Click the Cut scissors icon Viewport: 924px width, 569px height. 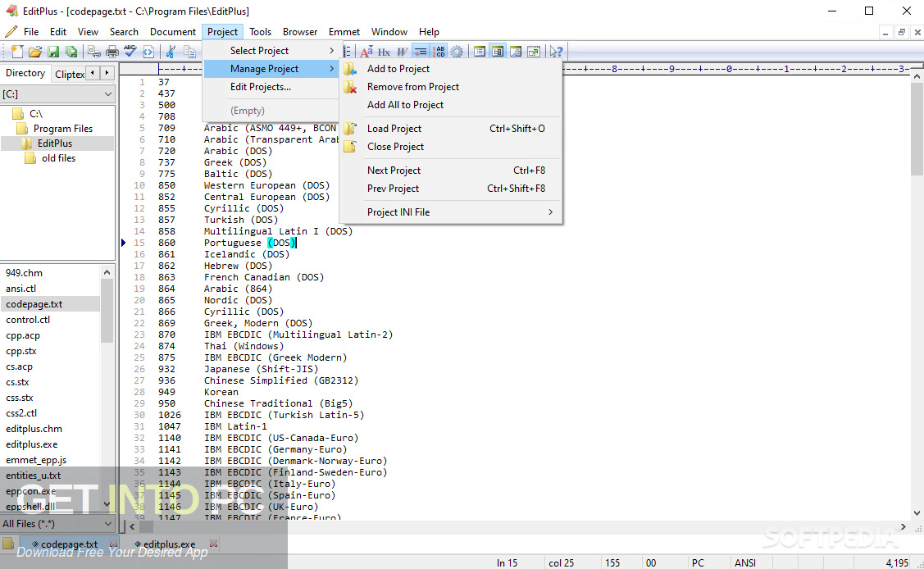[171, 52]
